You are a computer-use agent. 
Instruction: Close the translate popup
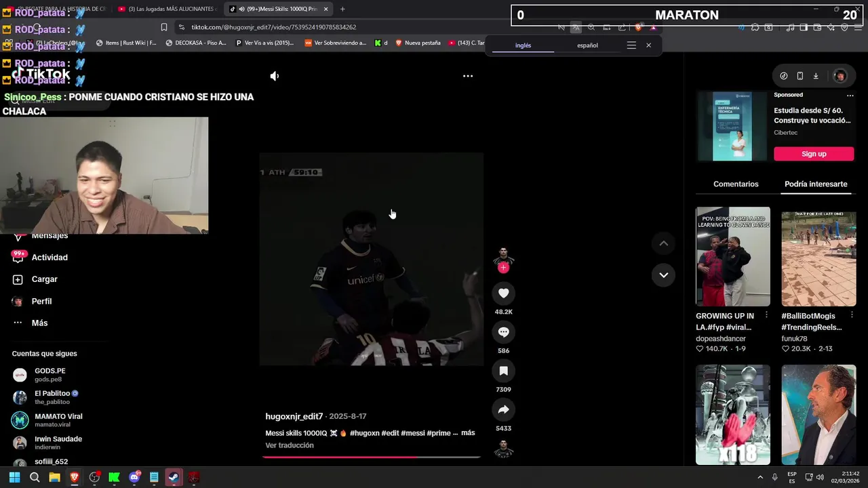pos(648,45)
